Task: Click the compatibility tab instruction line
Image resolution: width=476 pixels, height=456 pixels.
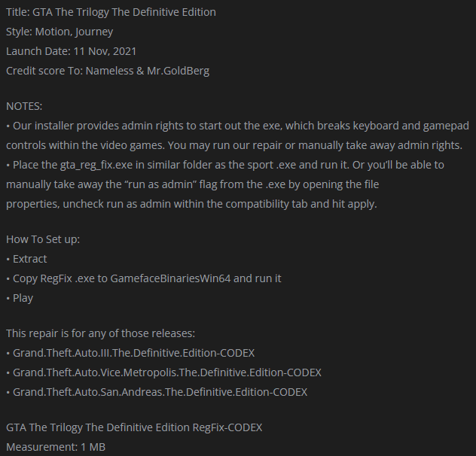Action: coord(191,204)
